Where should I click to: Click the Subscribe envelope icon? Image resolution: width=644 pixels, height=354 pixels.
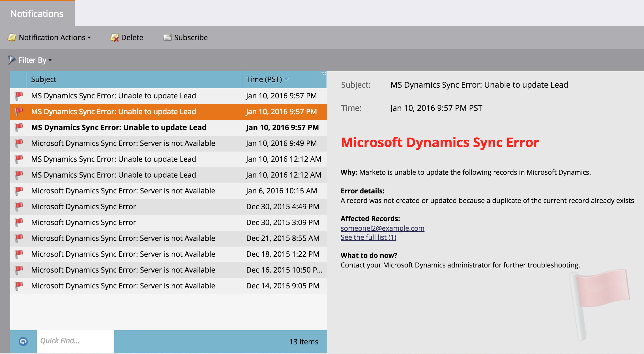click(167, 37)
